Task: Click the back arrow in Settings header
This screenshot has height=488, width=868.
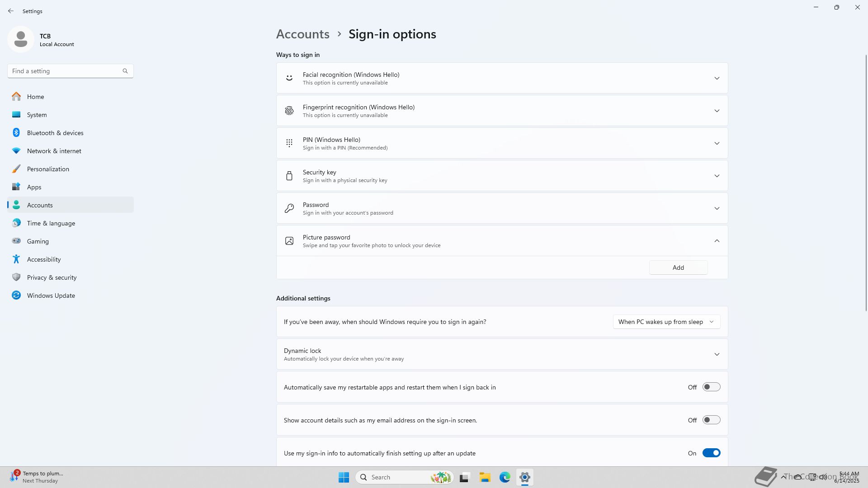Action: tap(11, 11)
